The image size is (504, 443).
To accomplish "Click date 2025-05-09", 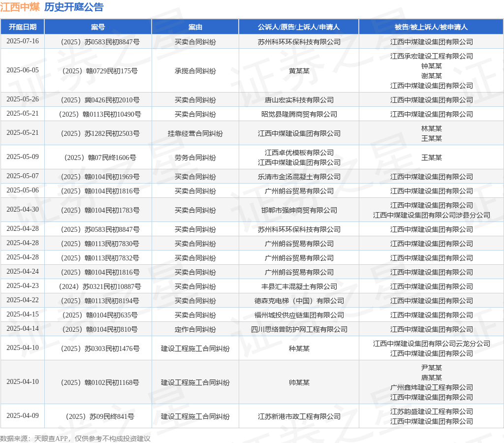I will tap(23, 157).
